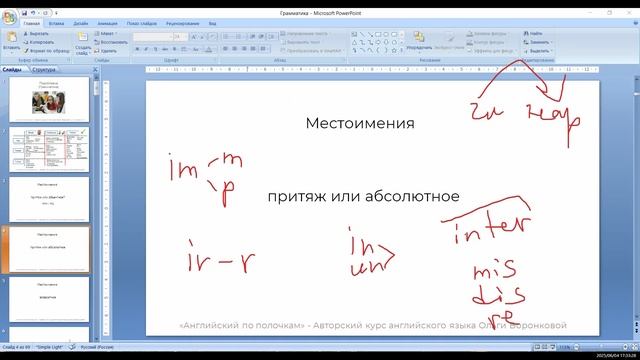Viewport: 640px width, 360px height.
Task: Select the oval shape in the shapes gallery
Action: click(x=386, y=35)
